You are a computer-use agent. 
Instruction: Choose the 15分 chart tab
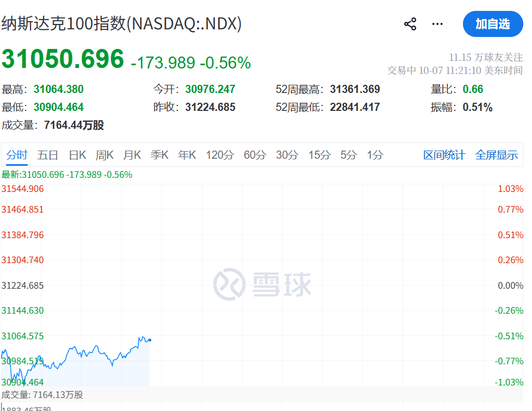[319, 155]
